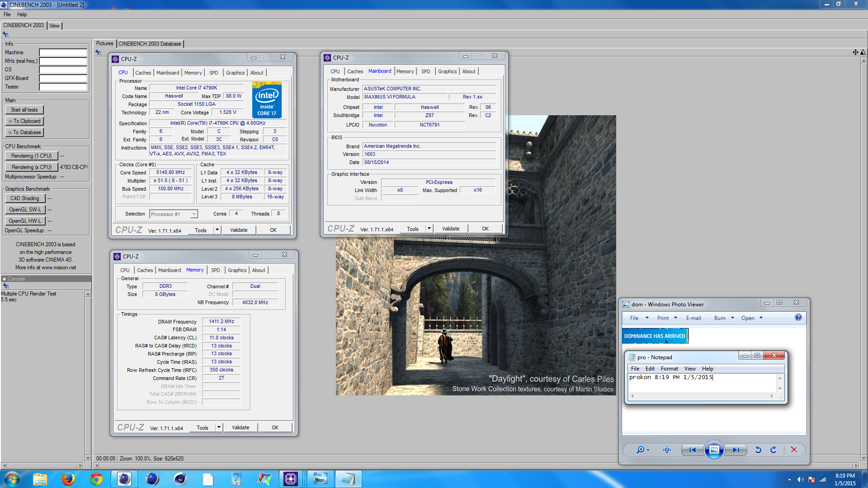This screenshot has height=488, width=868.
Task: Launch Firefox from the taskbar
Action: tap(68, 479)
